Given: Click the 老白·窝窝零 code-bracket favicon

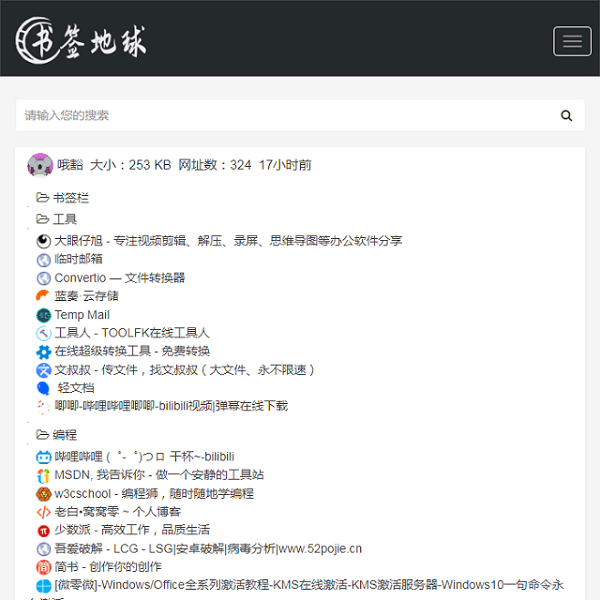Looking at the screenshot, I should (x=44, y=512).
